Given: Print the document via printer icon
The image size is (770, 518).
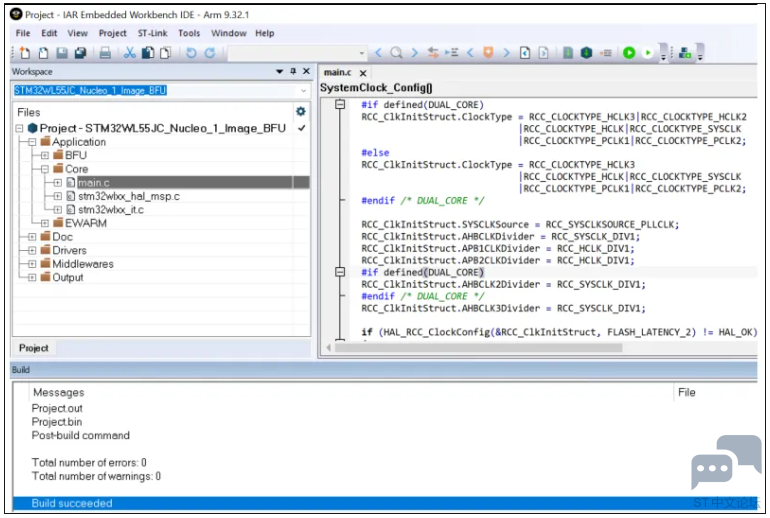Looking at the screenshot, I should (x=105, y=53).
